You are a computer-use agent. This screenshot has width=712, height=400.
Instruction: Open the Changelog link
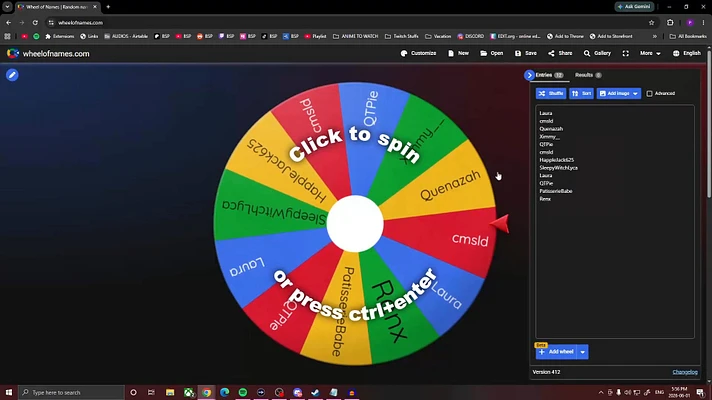click(685, 372)
